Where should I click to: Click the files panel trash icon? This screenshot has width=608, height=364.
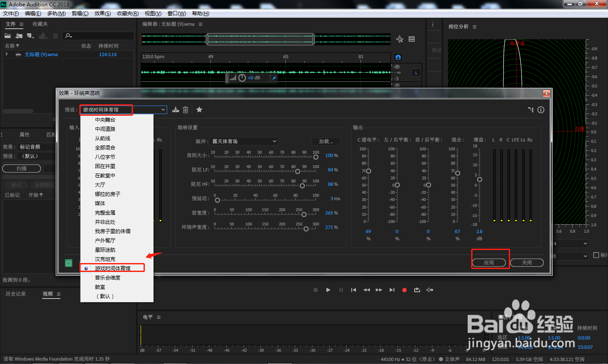coord(55,36)
